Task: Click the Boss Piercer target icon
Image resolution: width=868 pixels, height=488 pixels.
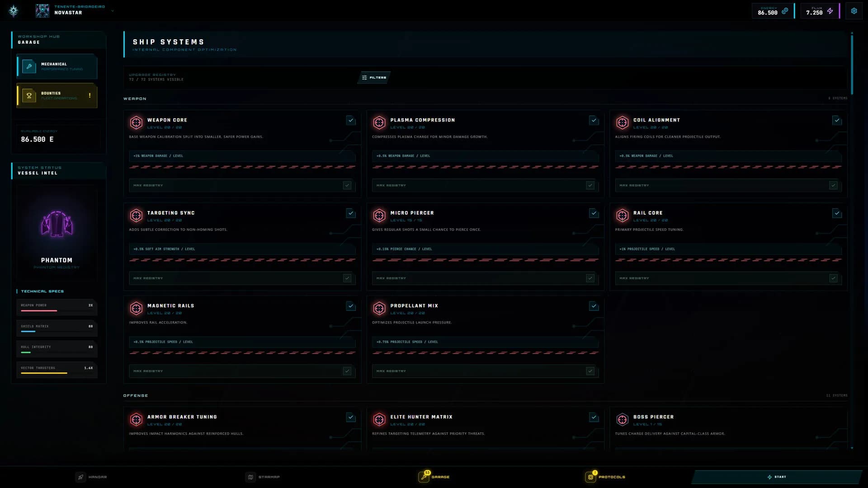Action: point(623,420)
